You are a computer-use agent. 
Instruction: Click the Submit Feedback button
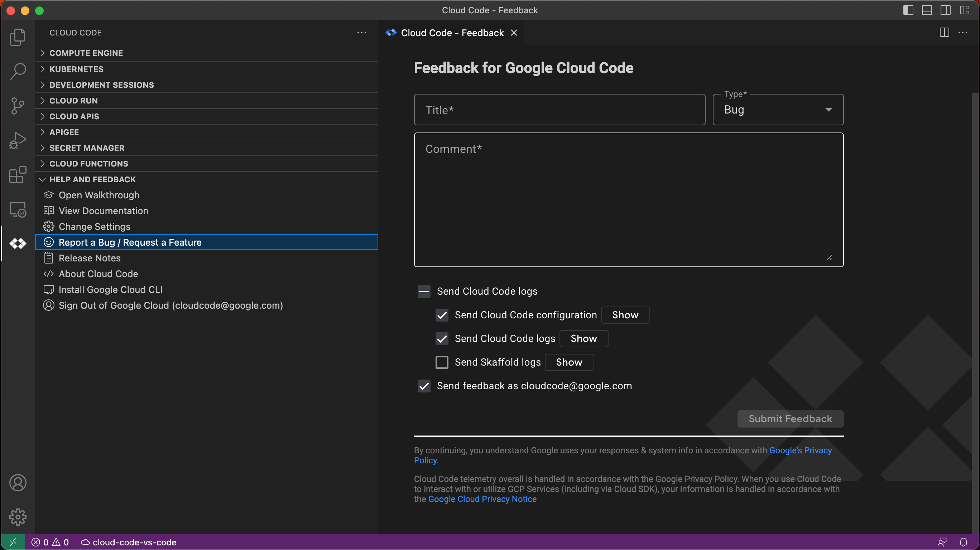pos(790,419)
